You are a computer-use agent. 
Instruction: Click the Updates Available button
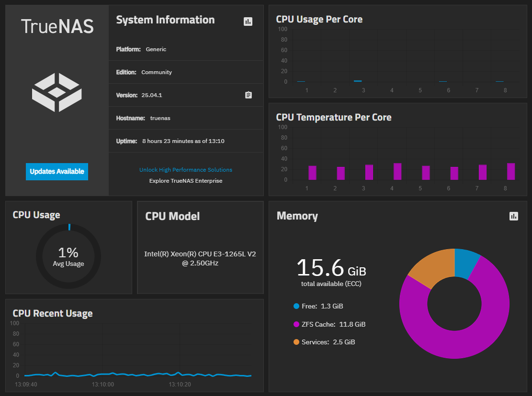pos(57,171)
